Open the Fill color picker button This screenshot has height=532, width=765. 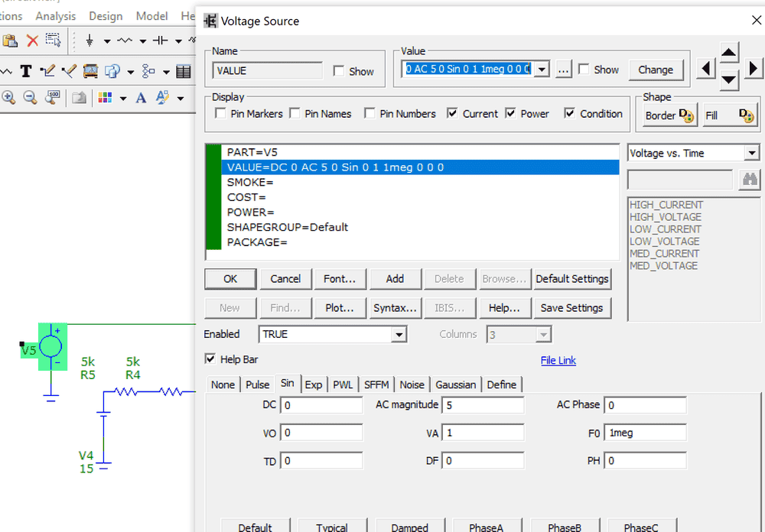(x=729, y=115)
